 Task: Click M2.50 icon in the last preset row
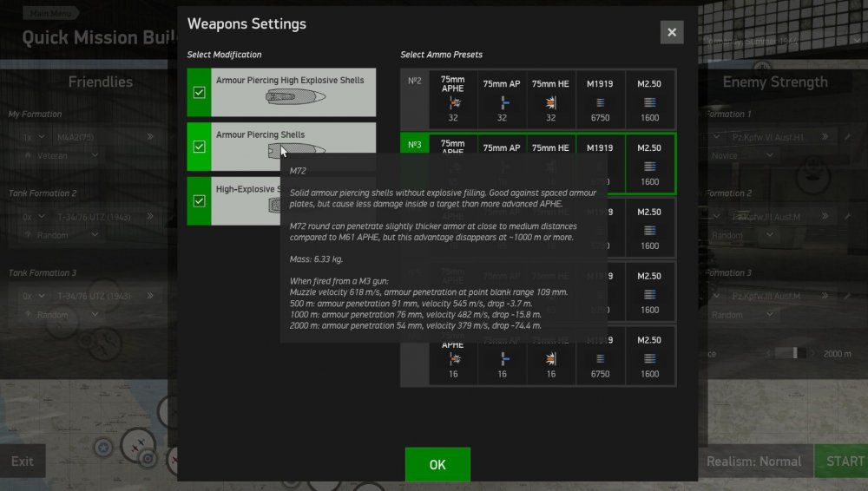pyautogui.click(x=650, y=358)
